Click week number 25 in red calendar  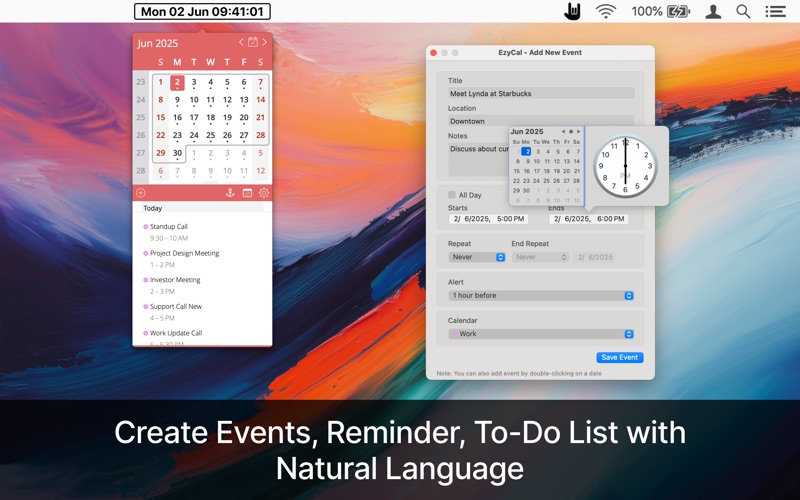(x=141, y=117)
